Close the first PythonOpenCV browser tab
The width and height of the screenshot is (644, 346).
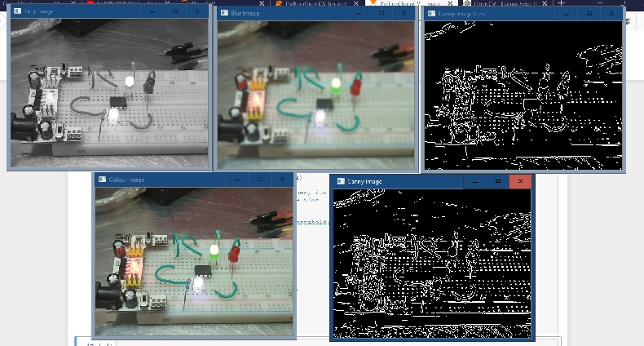pos(356,3)
